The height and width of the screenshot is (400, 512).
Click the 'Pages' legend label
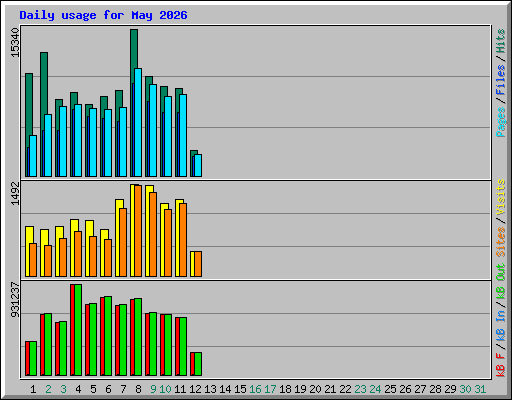(x=501, y=122)
